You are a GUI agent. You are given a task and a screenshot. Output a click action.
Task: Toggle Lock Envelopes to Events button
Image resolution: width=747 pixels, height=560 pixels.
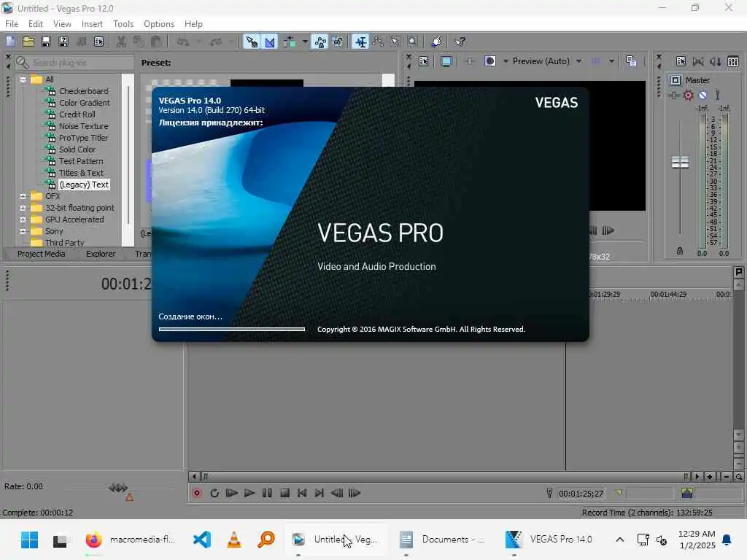(x=320, y=42)
